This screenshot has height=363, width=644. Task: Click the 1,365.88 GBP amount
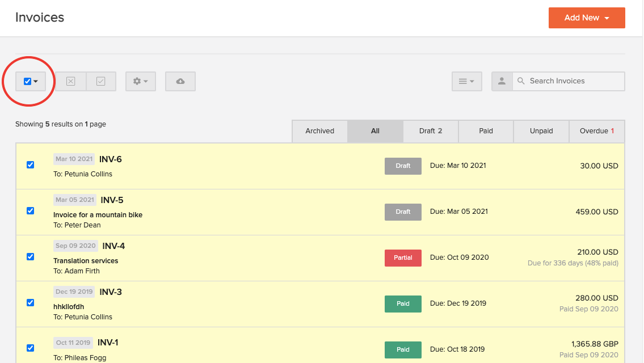(x=595, y=344)
